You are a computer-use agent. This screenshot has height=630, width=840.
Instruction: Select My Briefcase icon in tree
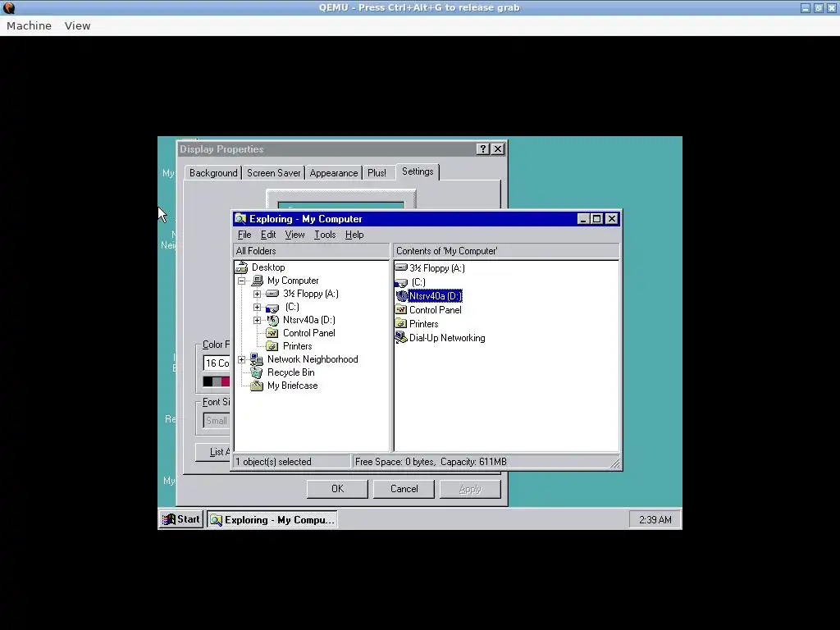[x=257, y=386]
